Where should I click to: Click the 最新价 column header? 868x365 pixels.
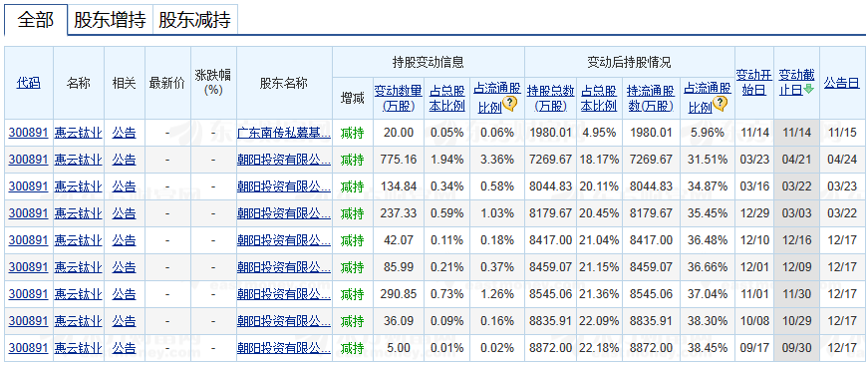click(x=167, y=83)
